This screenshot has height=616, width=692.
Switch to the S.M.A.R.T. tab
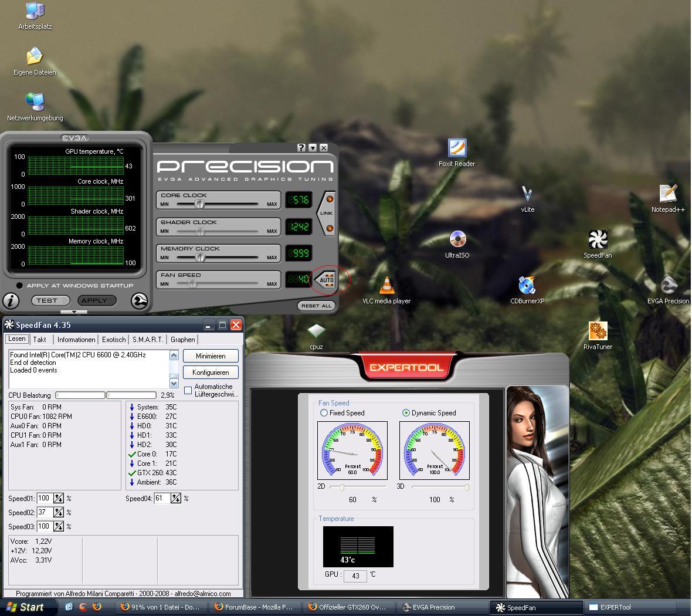click(148, 340)
